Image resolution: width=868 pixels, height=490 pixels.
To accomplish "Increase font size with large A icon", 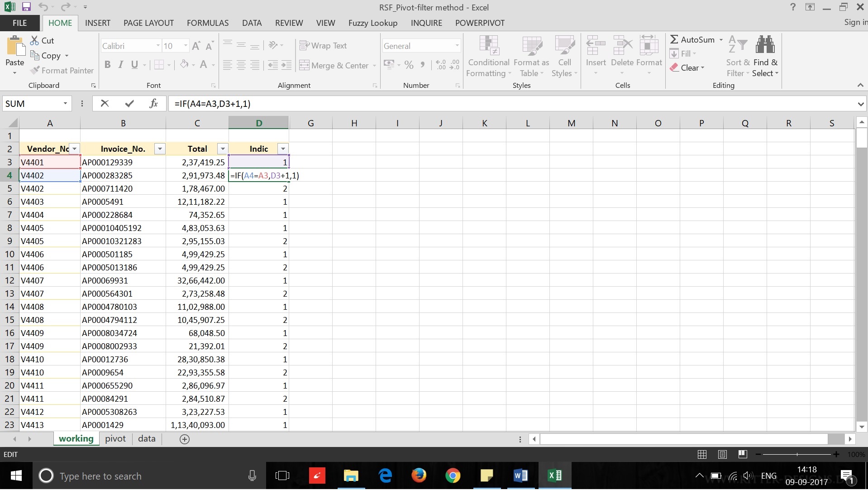I will point(196,46).
